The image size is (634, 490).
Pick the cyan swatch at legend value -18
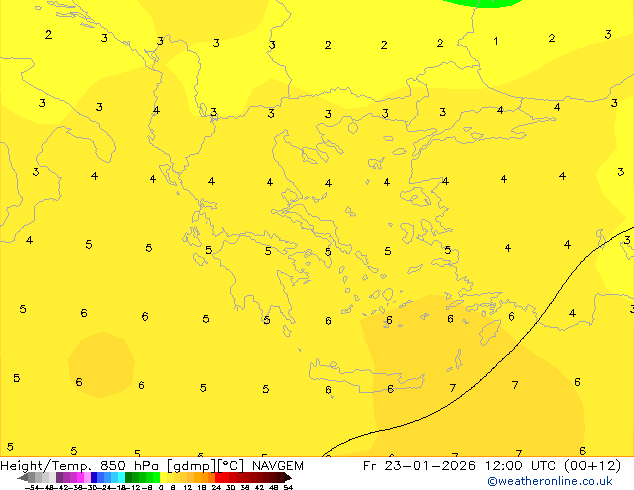click(x=121, y=477)
